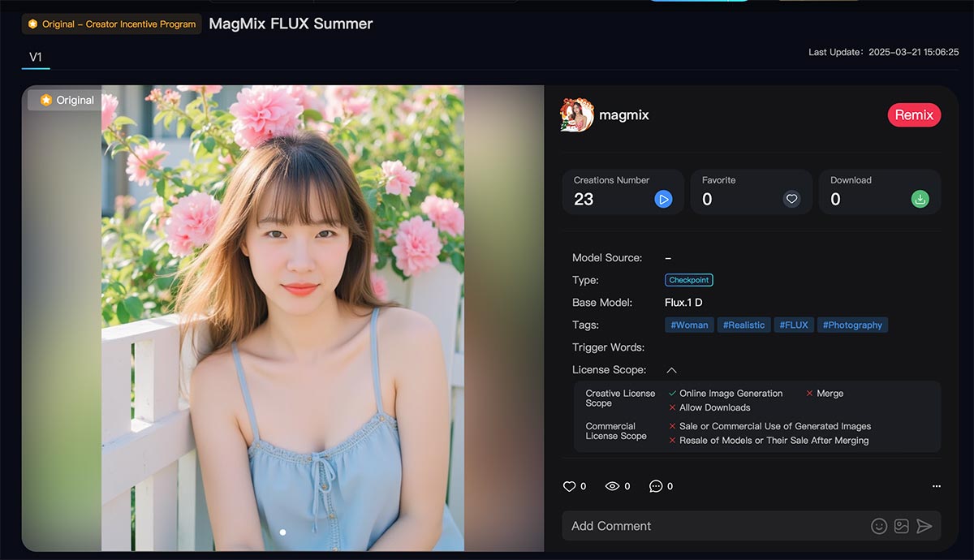Open the three-dot more options menu
Viewport: 974px width, 560px height.
pyautogui.click(x=936, y=485)
